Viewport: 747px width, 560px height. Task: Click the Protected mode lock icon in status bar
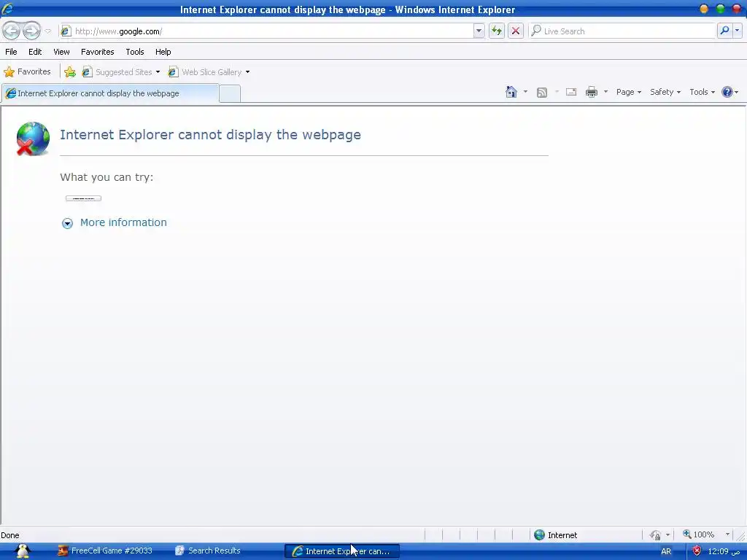pyautogui.click(x=656, y=535)
